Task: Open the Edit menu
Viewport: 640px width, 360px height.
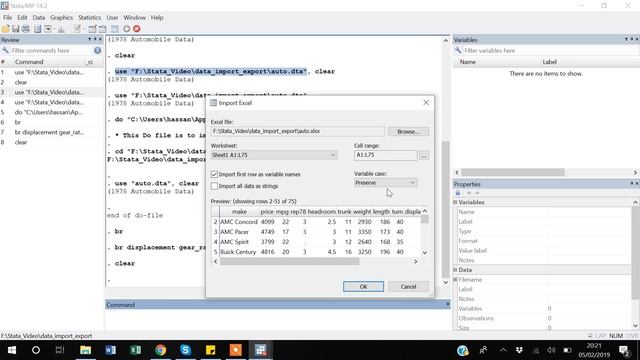Action: coord(22,18)
